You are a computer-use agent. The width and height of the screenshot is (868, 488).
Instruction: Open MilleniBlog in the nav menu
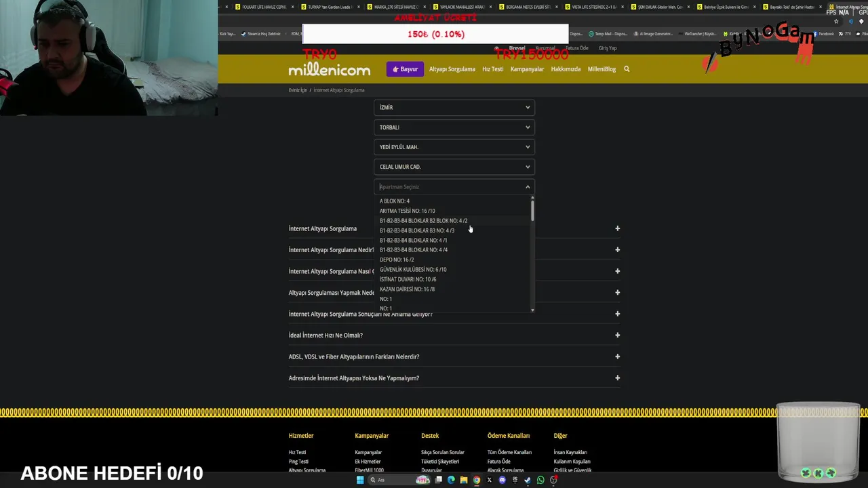point(601,69)
